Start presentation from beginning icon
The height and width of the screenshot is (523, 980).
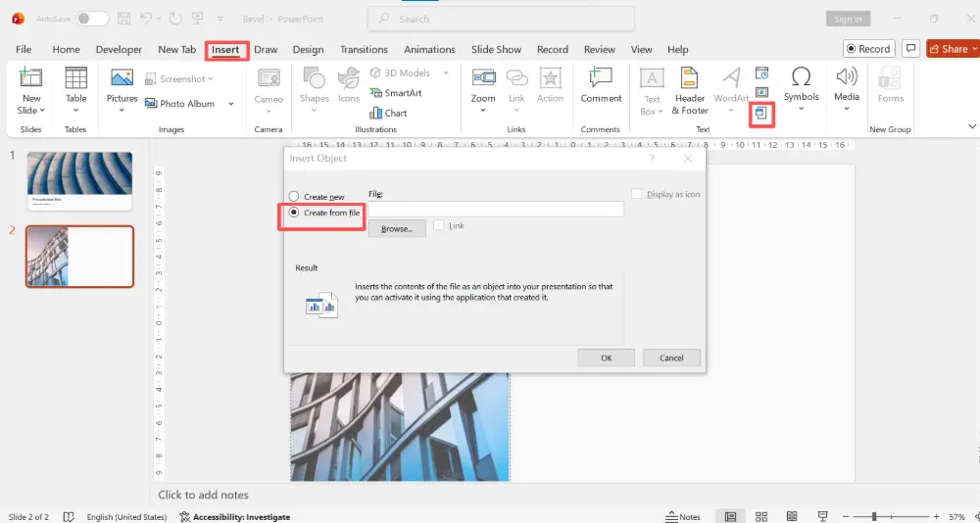point(198,19)
